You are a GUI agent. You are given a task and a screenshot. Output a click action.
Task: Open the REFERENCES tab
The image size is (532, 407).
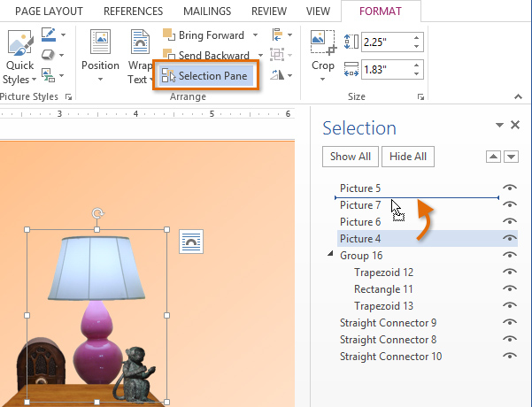pyautogui.click(x=133, y=12)
